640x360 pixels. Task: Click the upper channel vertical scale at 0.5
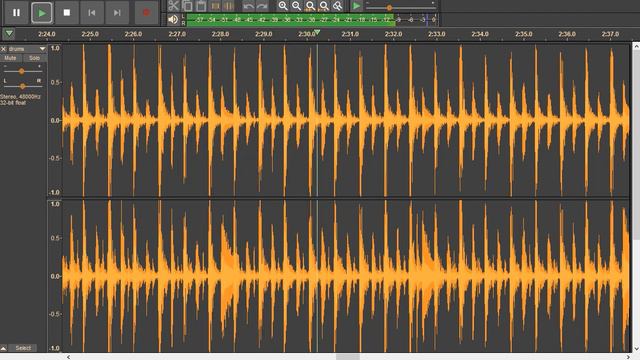55,82
